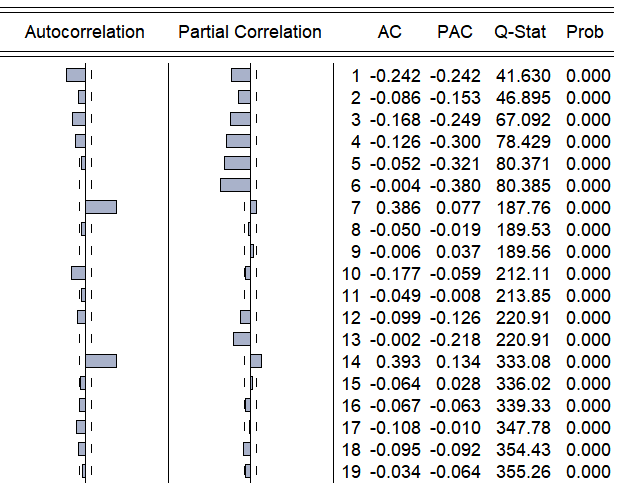Click the Prob column header
The height and width of the screenshot is (483, 626).
coord(585,32)
